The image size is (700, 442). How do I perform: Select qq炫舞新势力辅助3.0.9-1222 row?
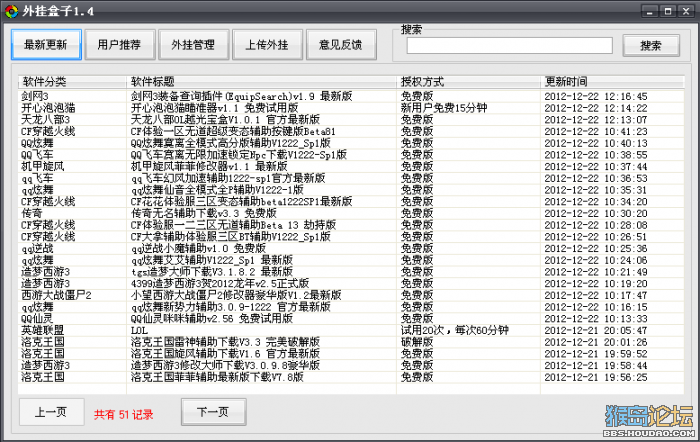pyautogui.click(x=351, y=307)
